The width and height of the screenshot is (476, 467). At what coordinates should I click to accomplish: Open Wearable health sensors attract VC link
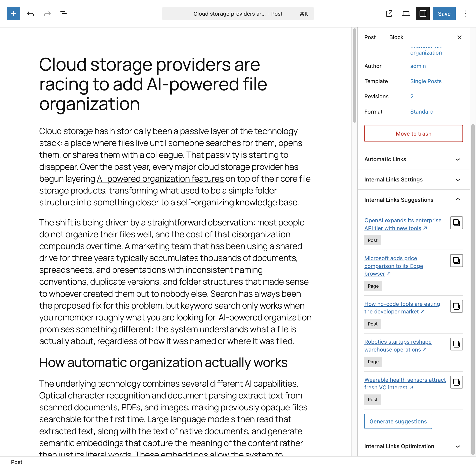[405, 384]
